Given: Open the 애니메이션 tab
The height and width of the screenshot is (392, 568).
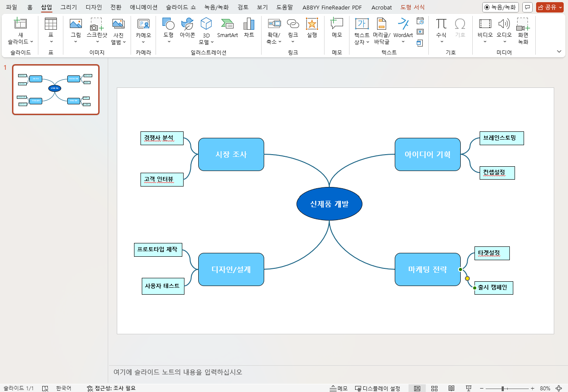Looking at the screenshot, I should click(144, 7).
